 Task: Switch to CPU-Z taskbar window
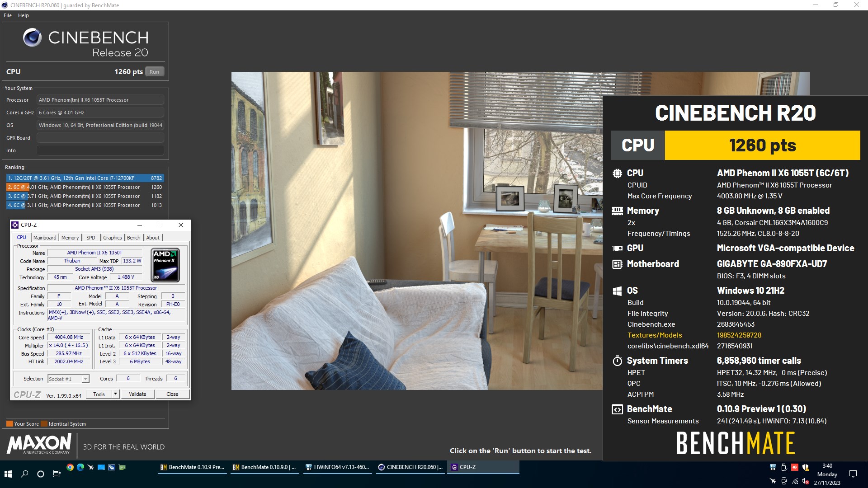(483, 467)
